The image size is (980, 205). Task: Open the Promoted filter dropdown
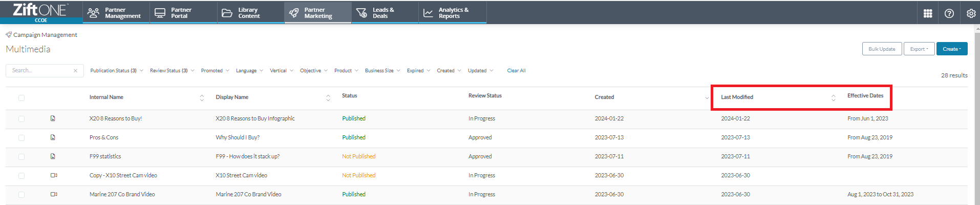[x=215, y=71]
